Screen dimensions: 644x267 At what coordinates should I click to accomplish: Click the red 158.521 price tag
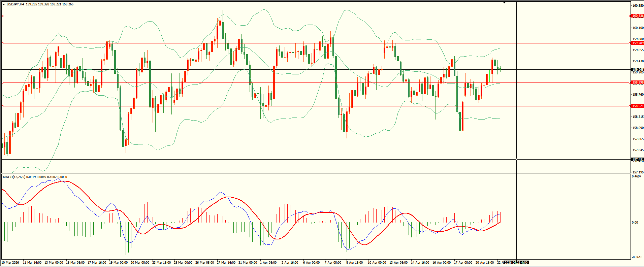click(x=637, y=106)
